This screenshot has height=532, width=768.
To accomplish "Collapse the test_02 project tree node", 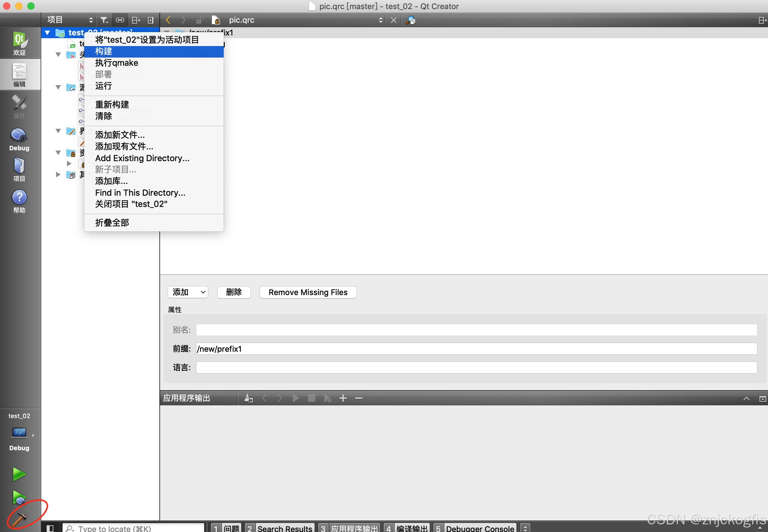I will (x=47, y=33).
